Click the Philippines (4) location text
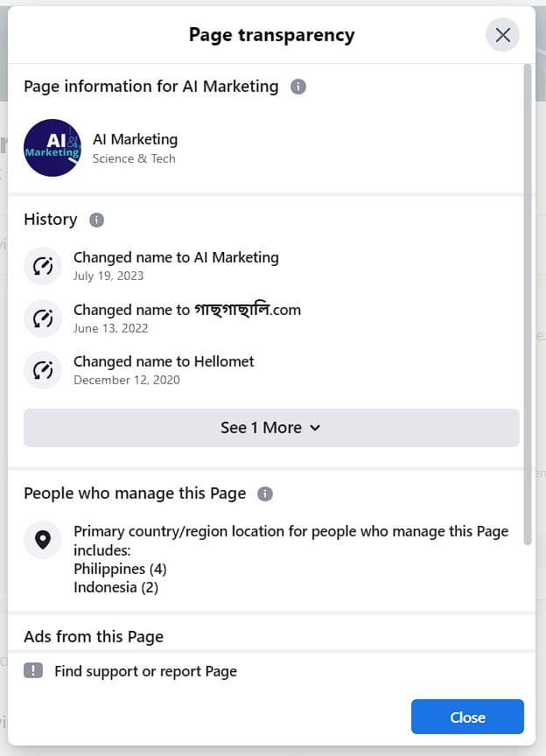546x756 pixels. 120,569
